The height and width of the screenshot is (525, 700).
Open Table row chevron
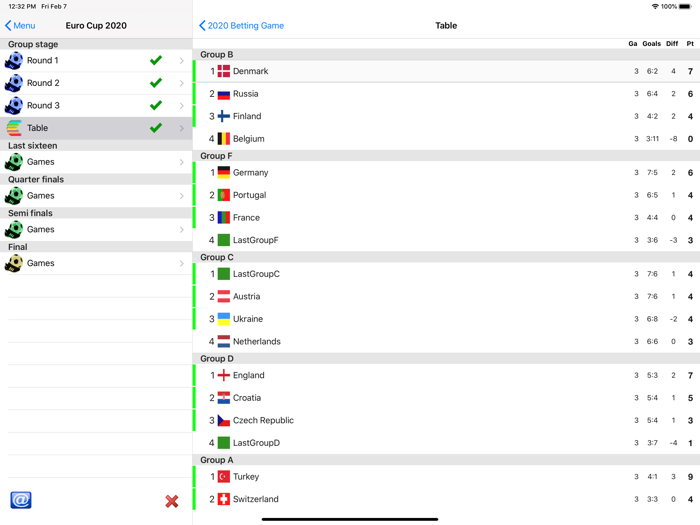coord(182,128)
